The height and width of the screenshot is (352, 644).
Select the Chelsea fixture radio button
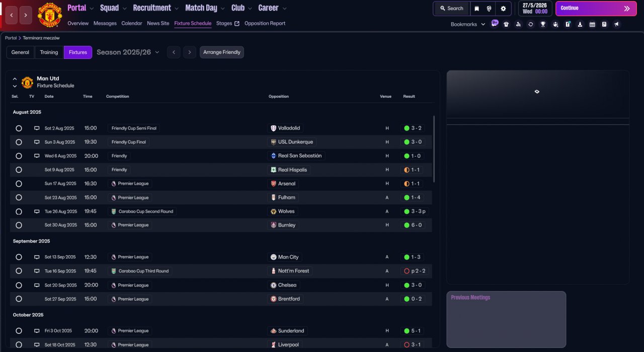tap(19, 285)
